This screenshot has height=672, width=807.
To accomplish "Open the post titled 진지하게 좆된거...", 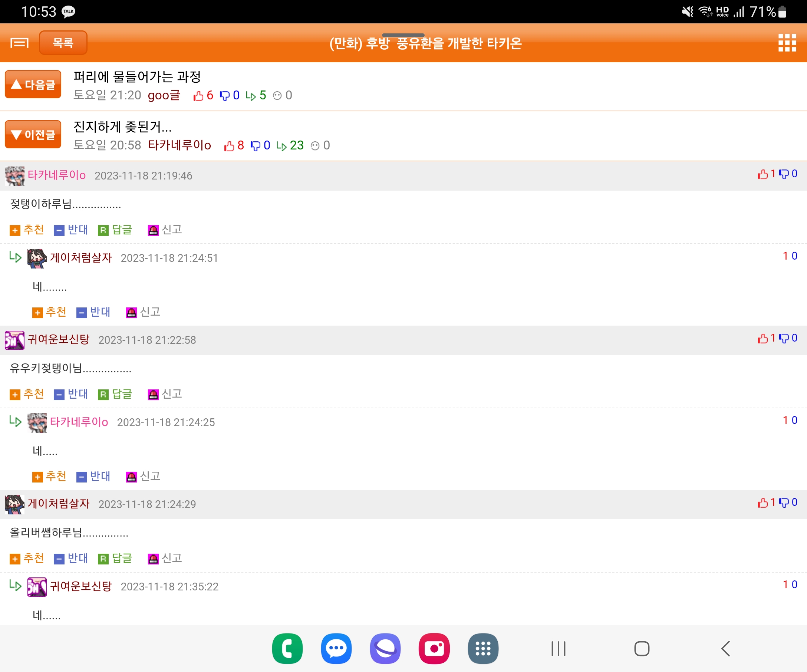I will point(123,127).
